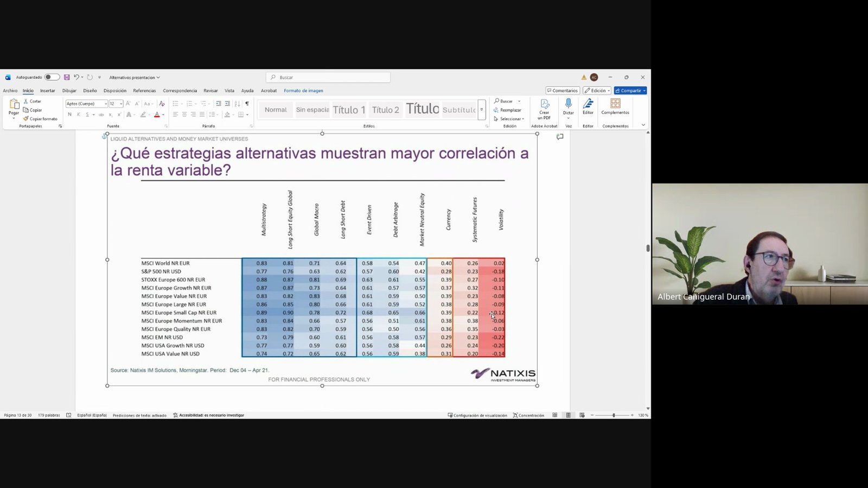The width and height of the screenshot is (868, 488).
Task: Increase indent of the paragraph
Action: tap(227, 104)
